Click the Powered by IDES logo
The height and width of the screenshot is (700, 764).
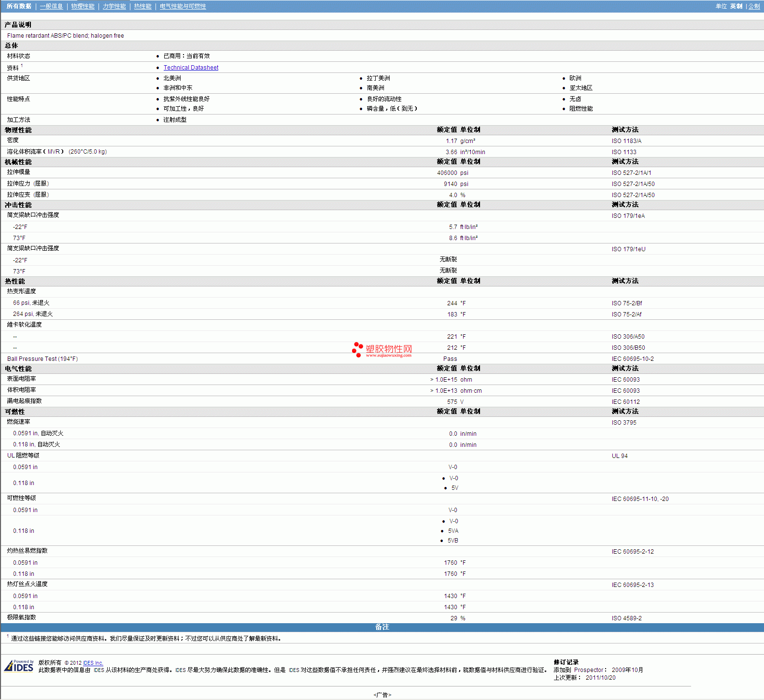[x=19, y=666]
